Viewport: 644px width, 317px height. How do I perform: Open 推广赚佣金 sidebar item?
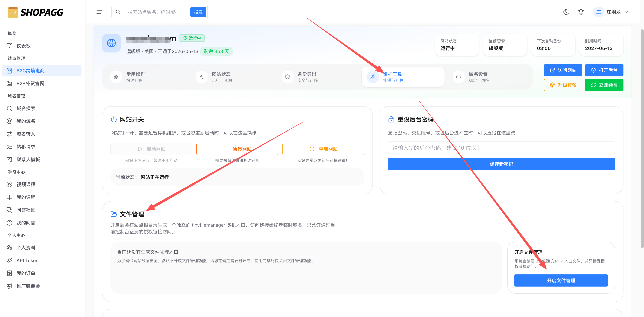point(42,286)
